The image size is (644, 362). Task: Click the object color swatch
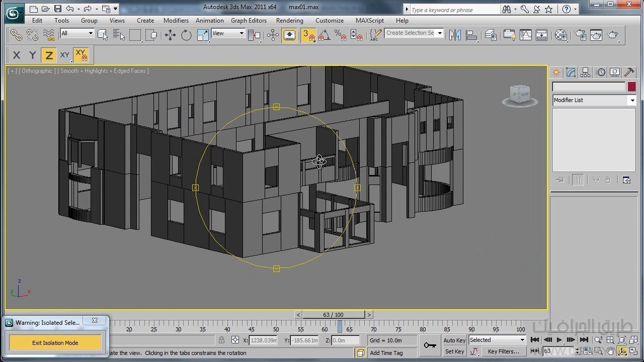(x=631, y=86)
